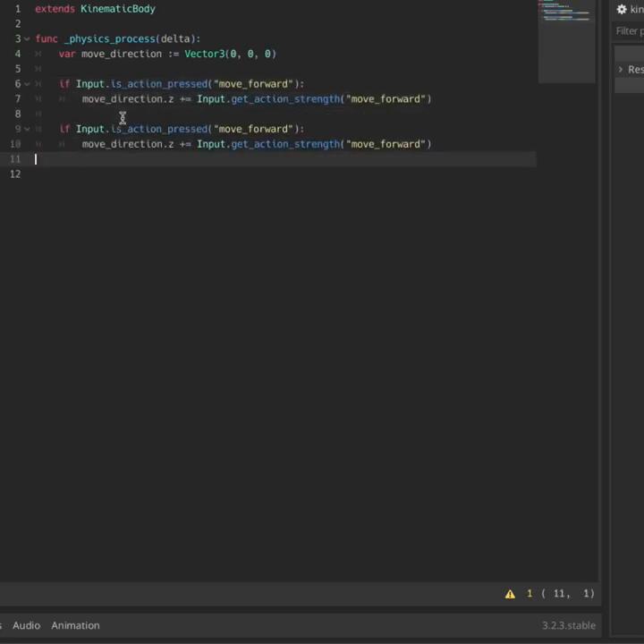Screen dimensions: 644x644
Task: Click move_direction.z on line 10
Action: [x=127, y=144]
